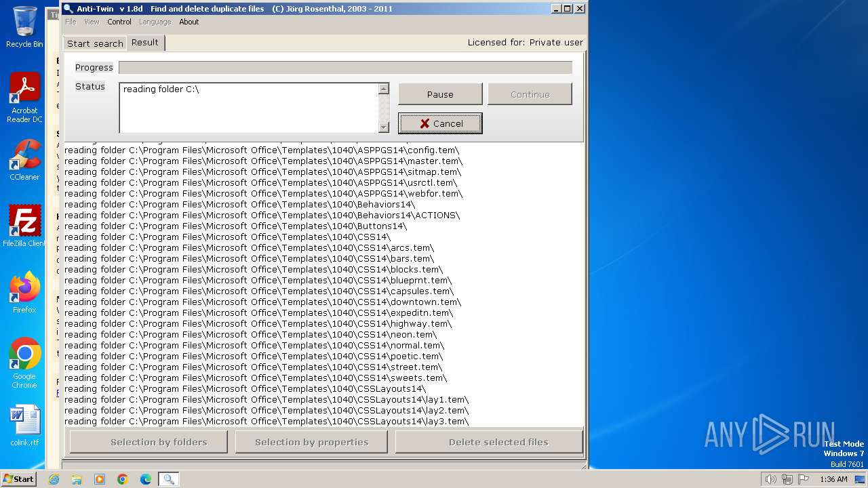This screenshot has height=488, width=868.
Task: Open CCleaner desktop shortcut
Action: click(24, 160)
